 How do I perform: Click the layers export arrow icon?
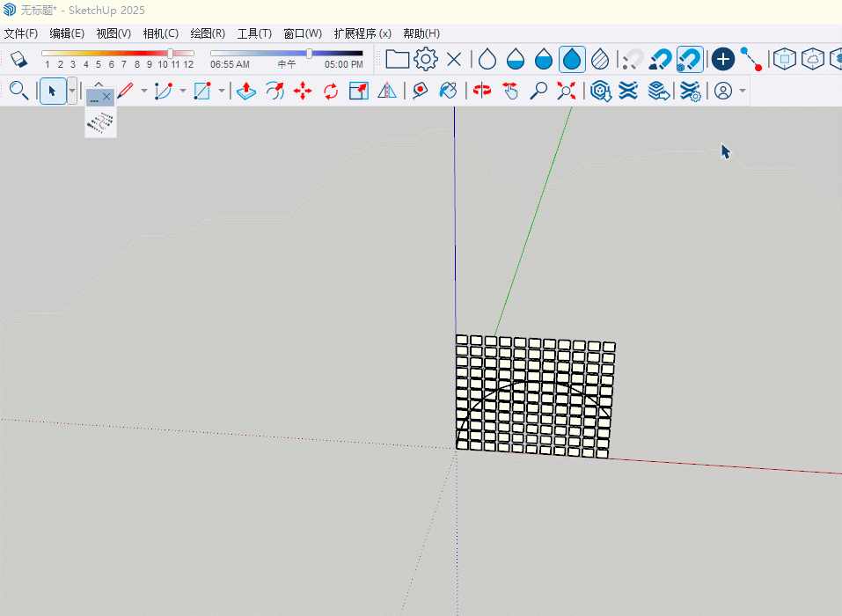tap(658, 91)
